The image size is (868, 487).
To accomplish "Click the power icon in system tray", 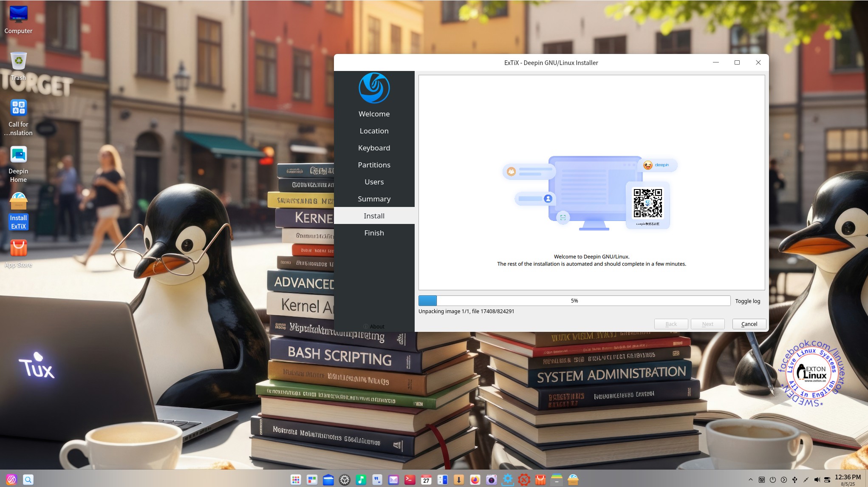I will click(772, 480).
